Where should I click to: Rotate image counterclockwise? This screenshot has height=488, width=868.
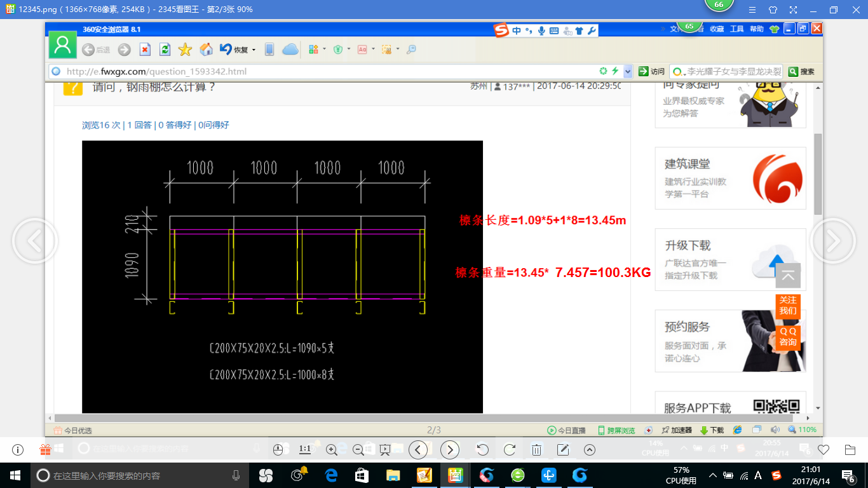pyautogui.click(x=483, y=450)
